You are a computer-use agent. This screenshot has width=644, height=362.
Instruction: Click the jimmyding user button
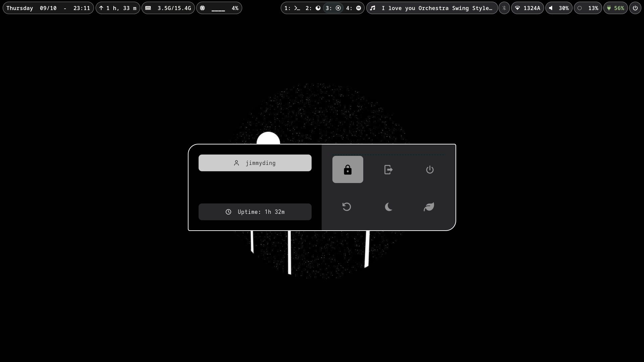point(255,163)
